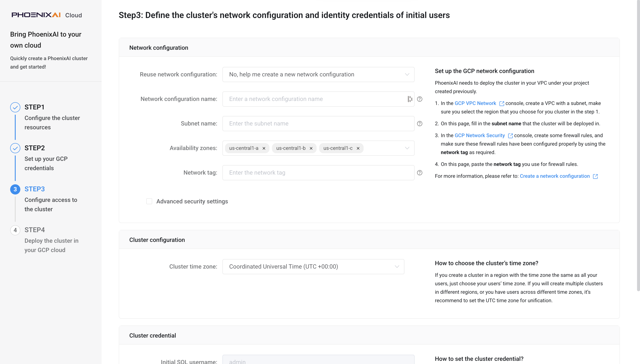This screenshot has height=364, width=640.
Task: Select STEP4 Deploy the cluster in GCP cloud
Action: click(x=51, y=240)
